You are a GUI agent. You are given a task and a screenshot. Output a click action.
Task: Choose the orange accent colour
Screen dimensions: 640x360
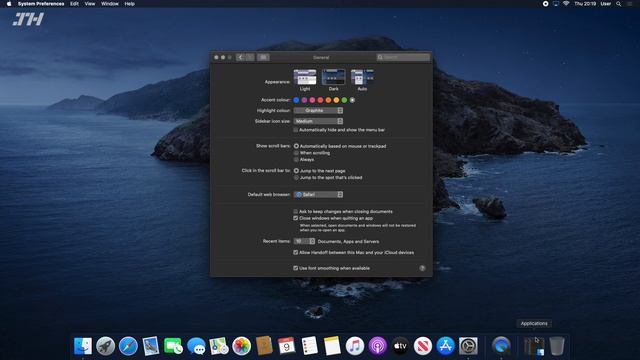point(328,100)
